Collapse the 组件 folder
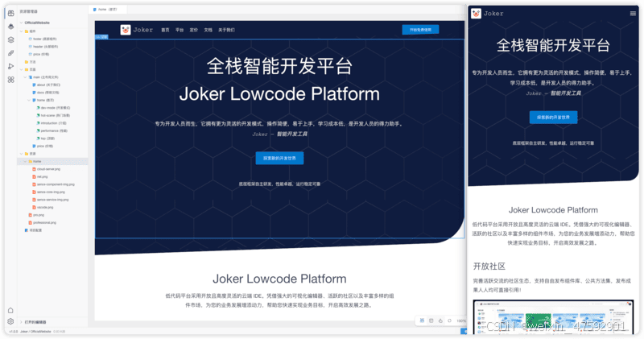The height and width of the screenshot is (339, 644). click(x=21, y=31)
